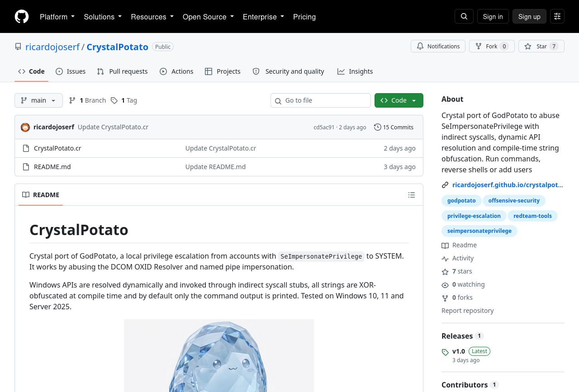579x392 pixels.
Task: Click the file icon beside README.md
Action: [x=26, y=167]
